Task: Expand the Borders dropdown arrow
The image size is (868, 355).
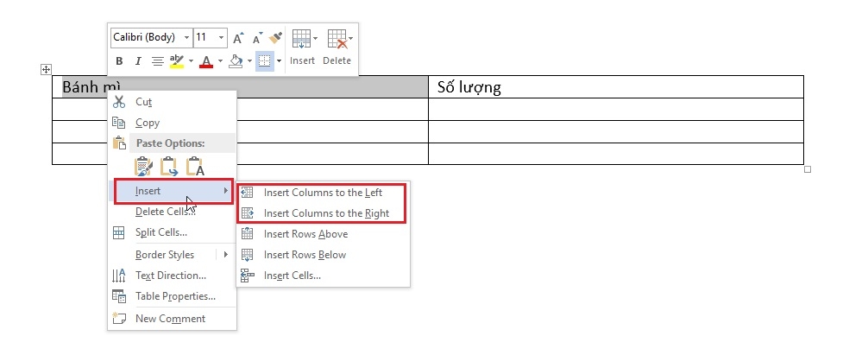Action: click(x=279, y=61)
